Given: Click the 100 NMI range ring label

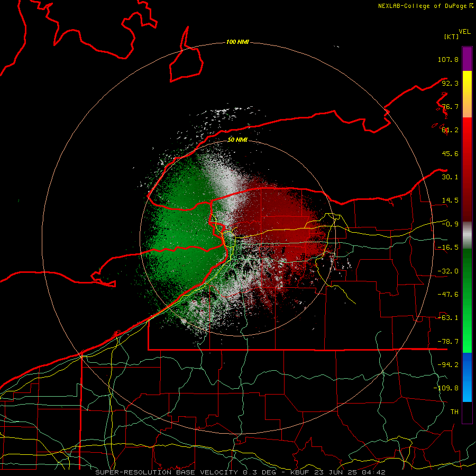Looking at the screenshot, I should (x=237, y=42).
